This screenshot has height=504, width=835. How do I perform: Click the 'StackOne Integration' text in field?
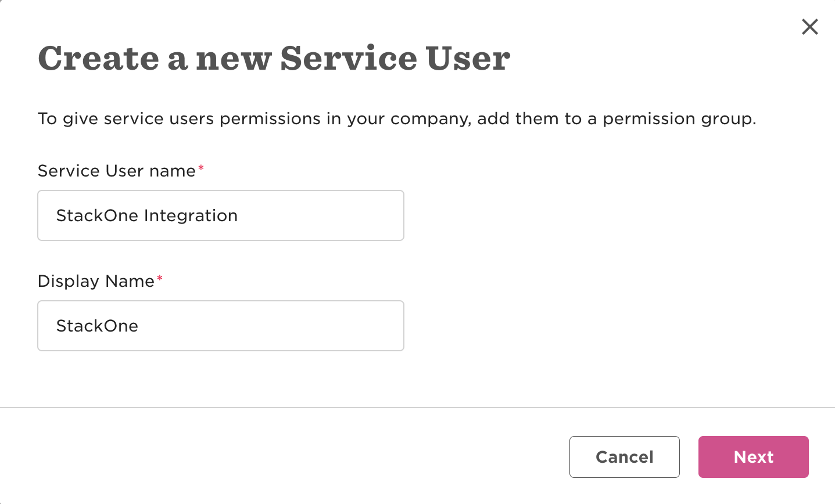pos(147,215)
